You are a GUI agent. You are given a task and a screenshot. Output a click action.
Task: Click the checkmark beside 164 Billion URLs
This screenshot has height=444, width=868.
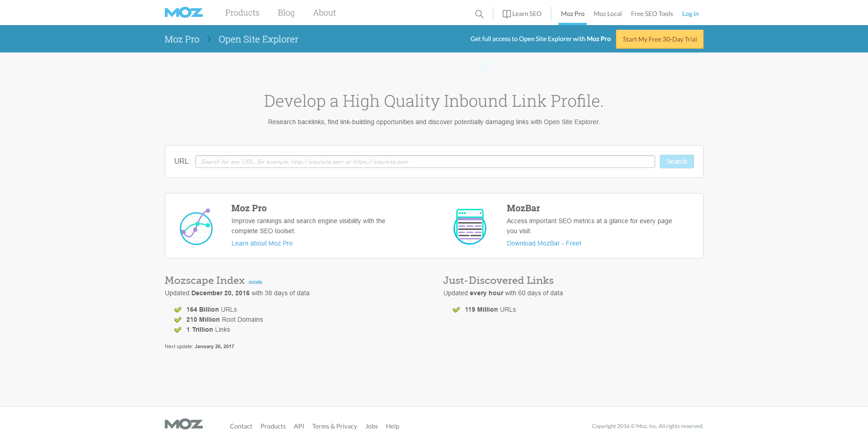tap(178, 309)
